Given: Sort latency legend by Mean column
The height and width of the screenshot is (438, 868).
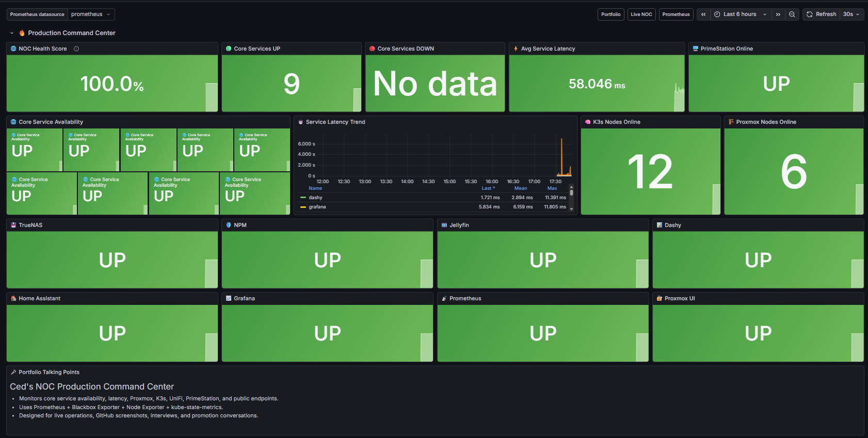Looking at the screenshot, I should pos(521,188).
